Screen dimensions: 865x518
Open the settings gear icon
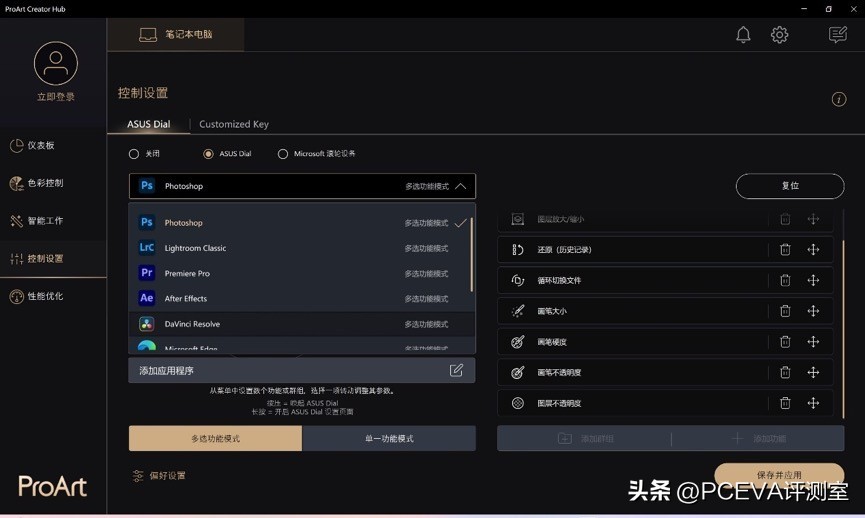(779, 35)
